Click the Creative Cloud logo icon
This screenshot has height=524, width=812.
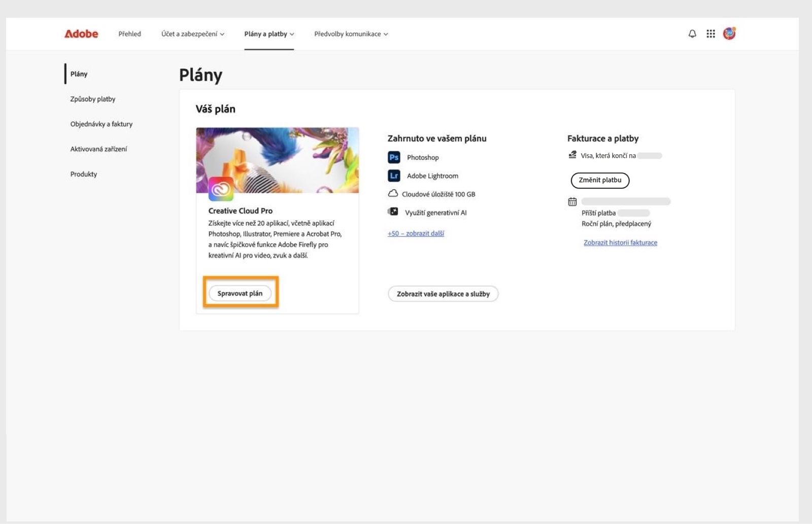(221, 189)
